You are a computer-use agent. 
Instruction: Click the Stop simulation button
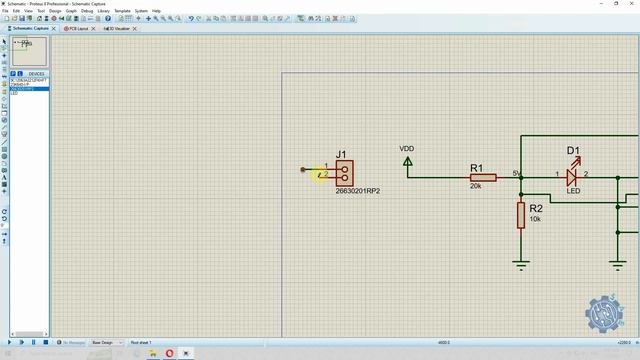pos(46,342)
